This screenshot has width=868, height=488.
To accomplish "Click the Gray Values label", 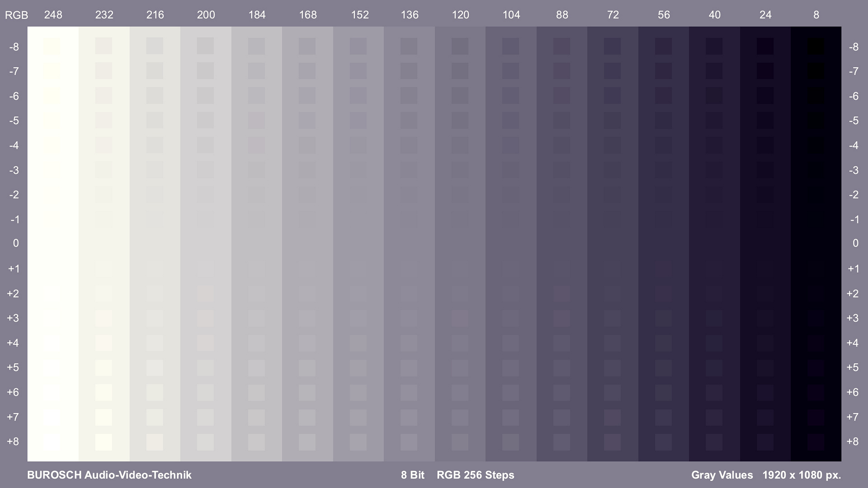I will coord(722,475).
